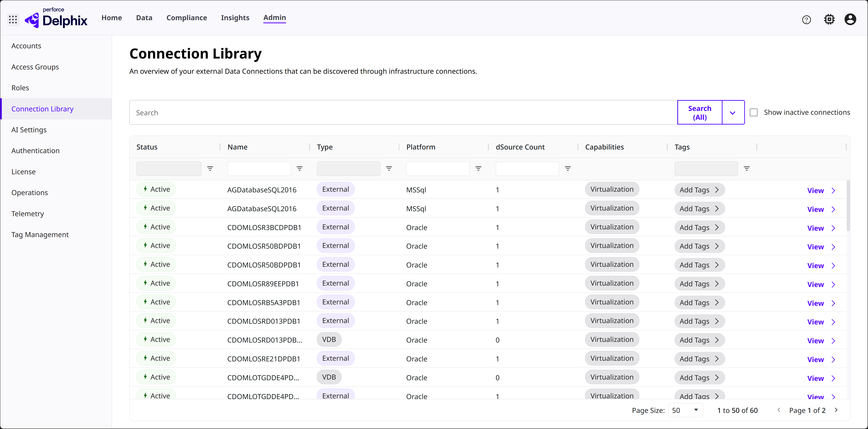
Task: Click the Name column filter icon
Action: click(299, 169)
